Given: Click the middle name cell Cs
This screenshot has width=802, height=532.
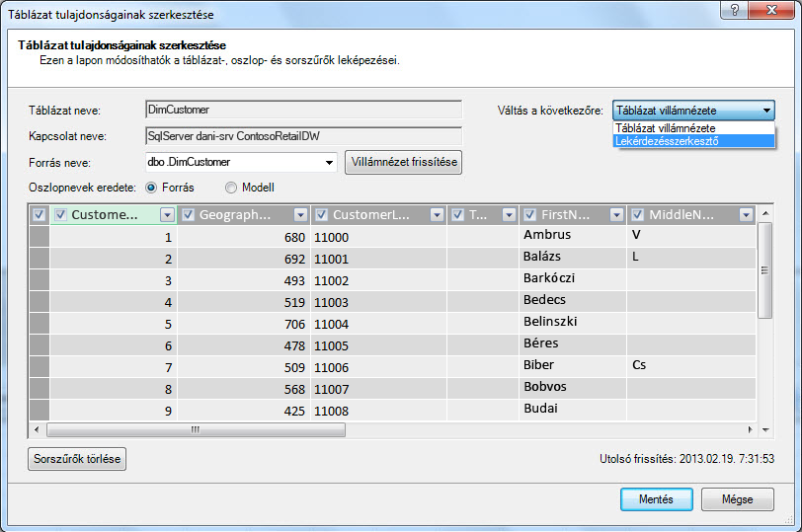Looking at the screenshot, I should (691, 365).
